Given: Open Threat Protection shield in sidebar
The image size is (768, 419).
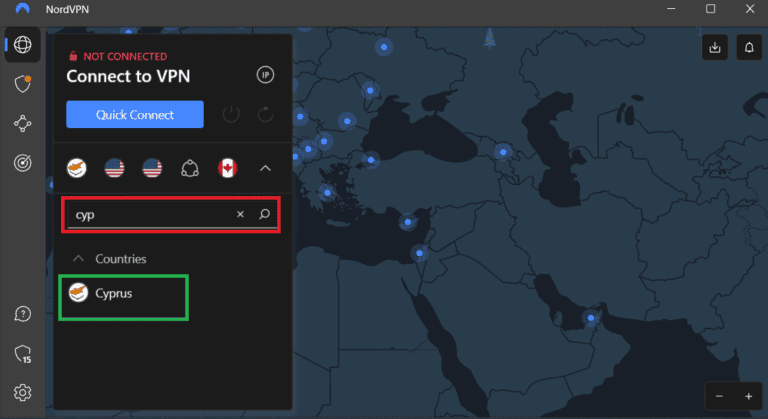Looking at the screenshot, I should click(22, 86).
